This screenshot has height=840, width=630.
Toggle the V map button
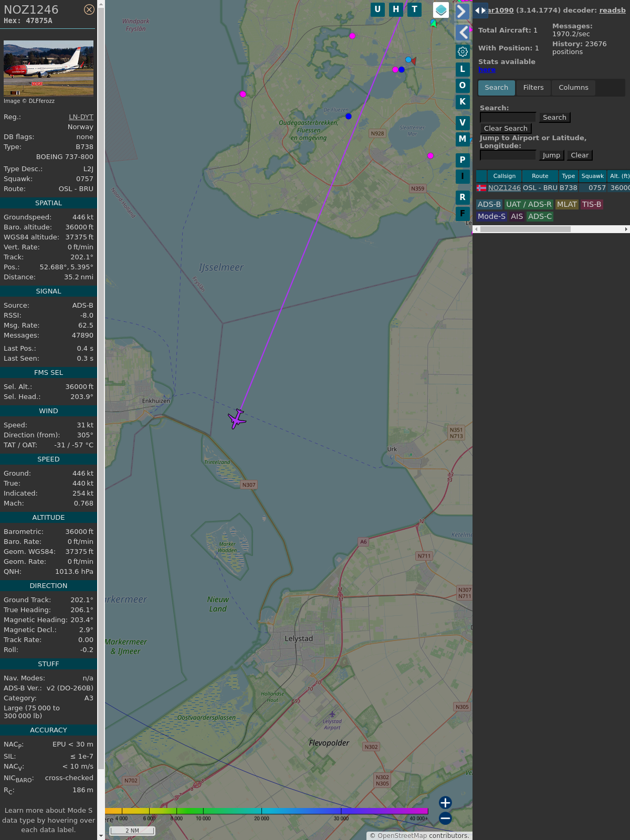coord(463,123)
